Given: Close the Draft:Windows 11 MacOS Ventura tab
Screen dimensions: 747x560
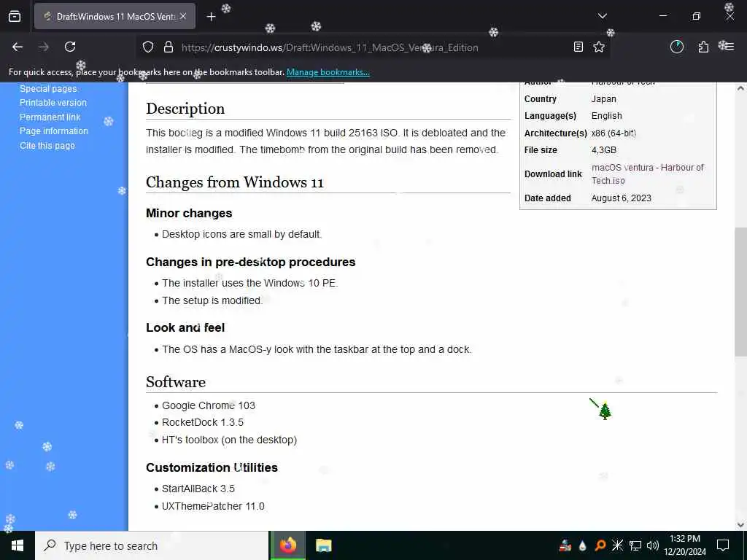Looking at the screenshot, I should [x=183, y=16].
